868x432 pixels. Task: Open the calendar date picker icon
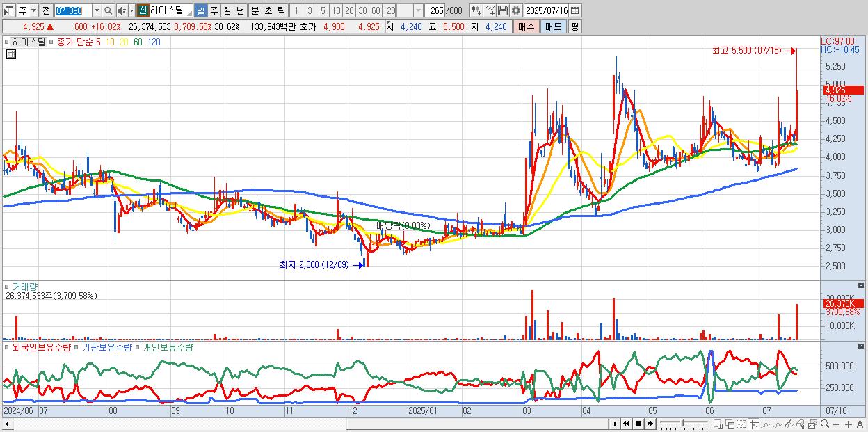[x=577, y=10]
